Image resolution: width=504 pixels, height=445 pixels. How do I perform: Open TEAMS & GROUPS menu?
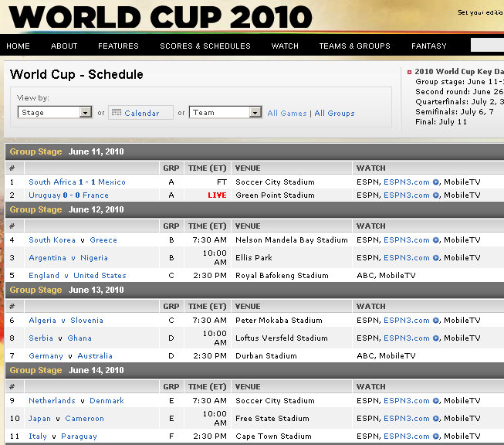click(354, 46)
